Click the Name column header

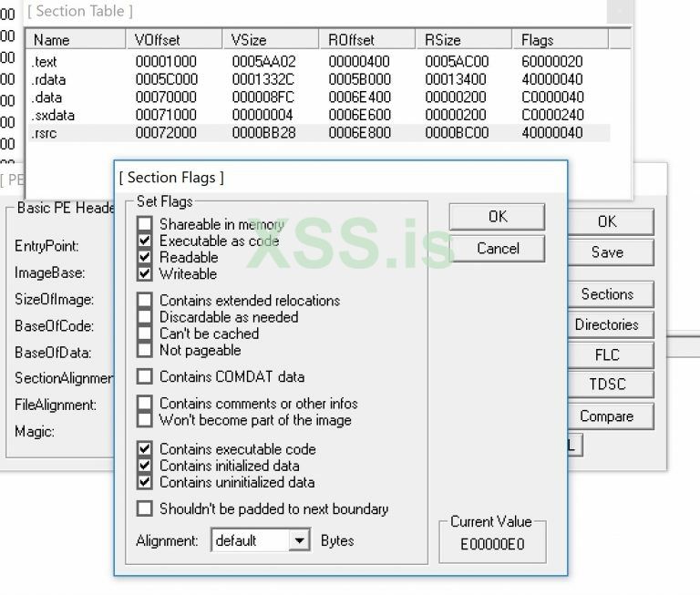[76, 40]
